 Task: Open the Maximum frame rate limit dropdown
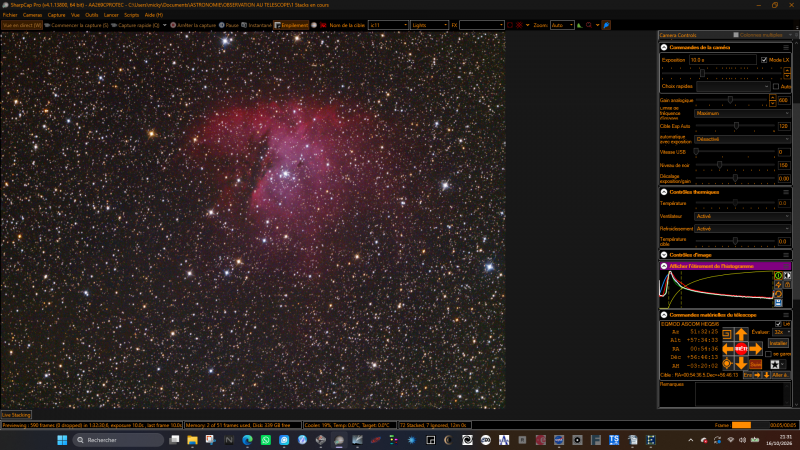click(742, 113)
